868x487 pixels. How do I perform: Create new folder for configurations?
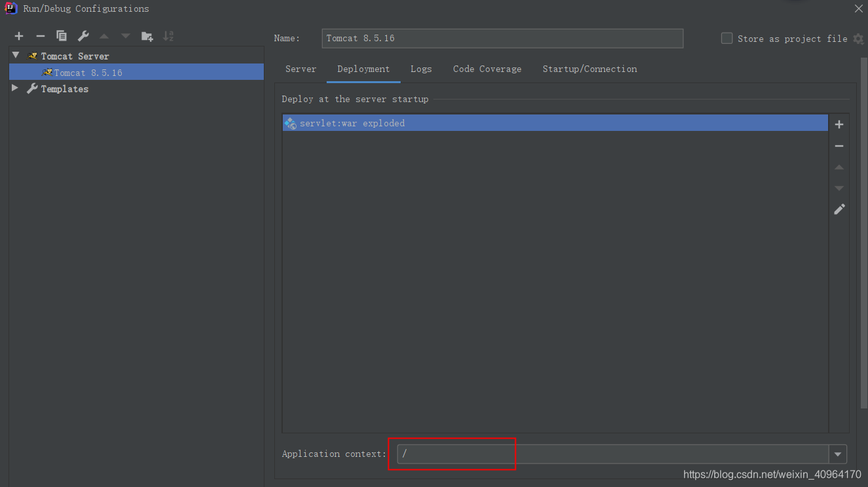[x=147, y=36]
